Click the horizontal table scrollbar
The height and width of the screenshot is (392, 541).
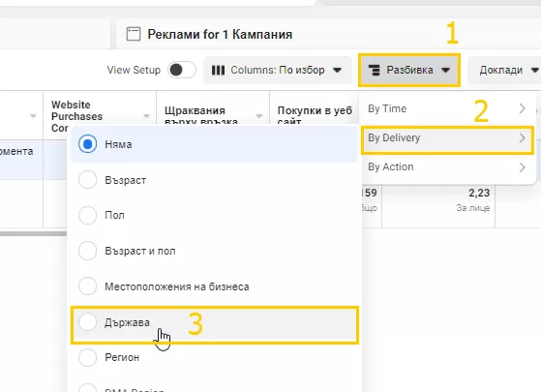point(34,233)
